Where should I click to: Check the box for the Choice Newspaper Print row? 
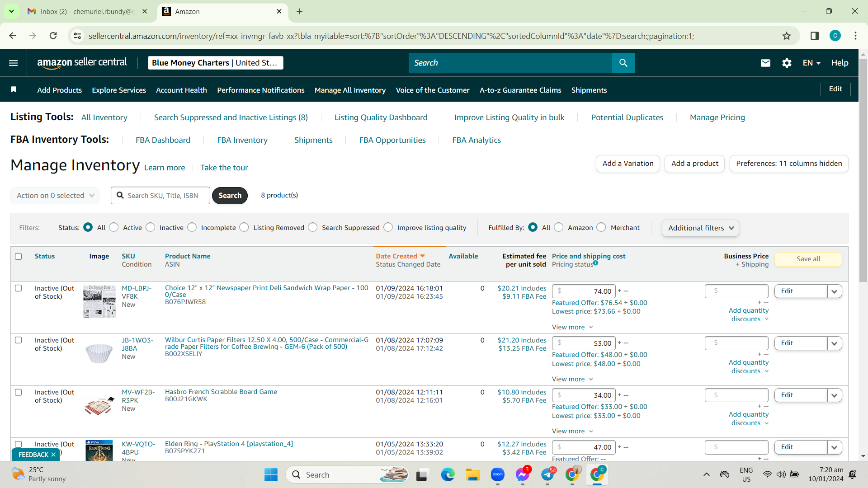click(19, 288)
